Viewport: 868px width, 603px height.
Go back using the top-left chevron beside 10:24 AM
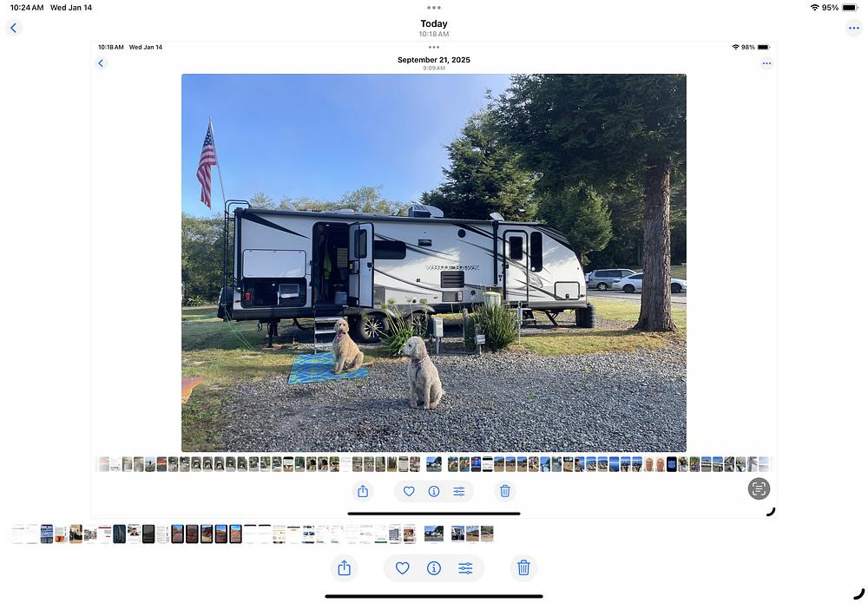[14, 28]
